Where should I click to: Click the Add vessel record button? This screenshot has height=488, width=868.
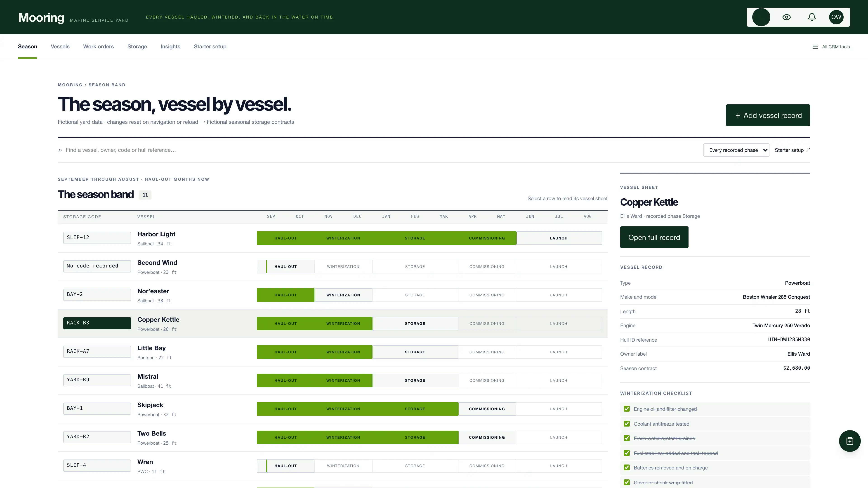click(x=768, y=115)
